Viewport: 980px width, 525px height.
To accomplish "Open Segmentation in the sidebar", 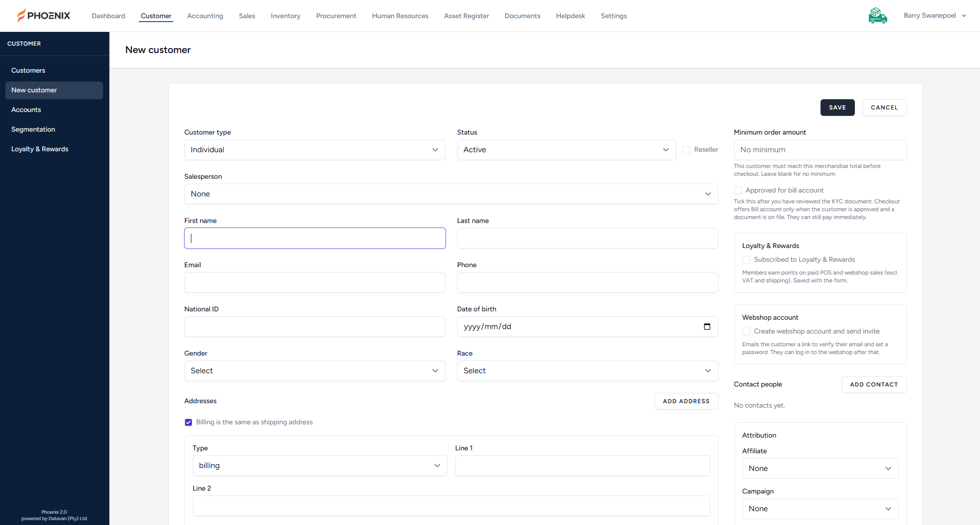I will pyautogui.click(x=54, y=130).
